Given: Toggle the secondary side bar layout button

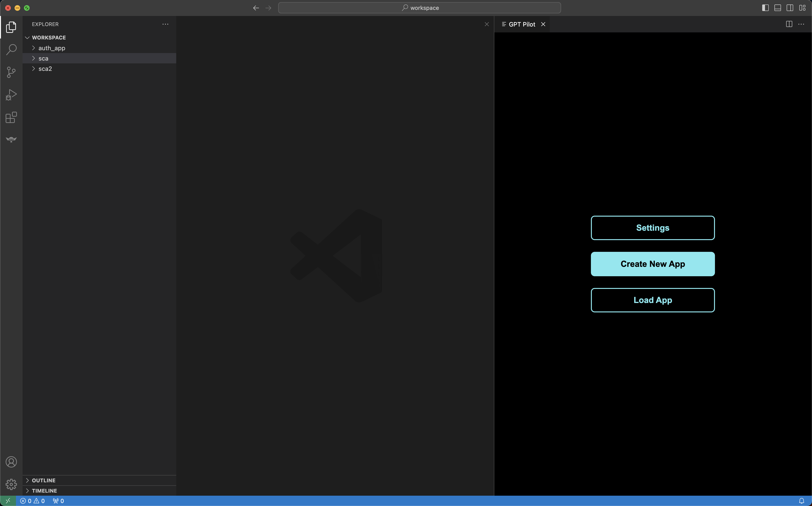Looking at the screenshot, I should pos(789,8).
